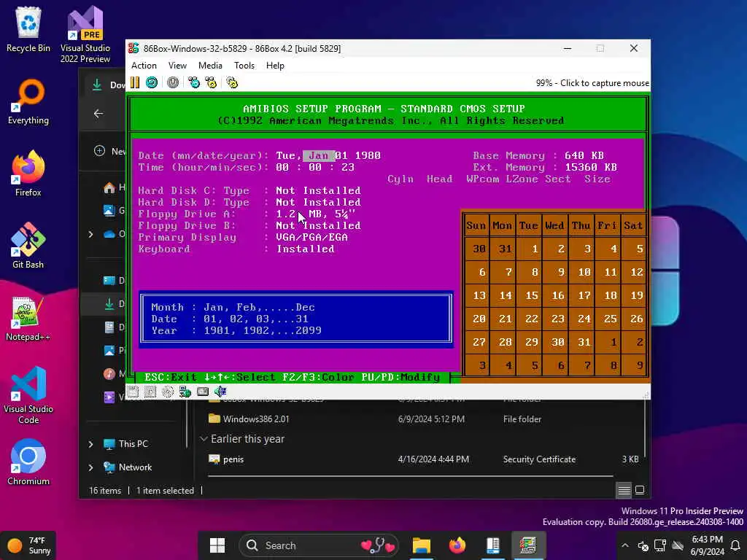Click the CD-ROM status bar icon
The width and height of the screenshot is (747, 560).
pyautogui.click(x=167, y=392)
